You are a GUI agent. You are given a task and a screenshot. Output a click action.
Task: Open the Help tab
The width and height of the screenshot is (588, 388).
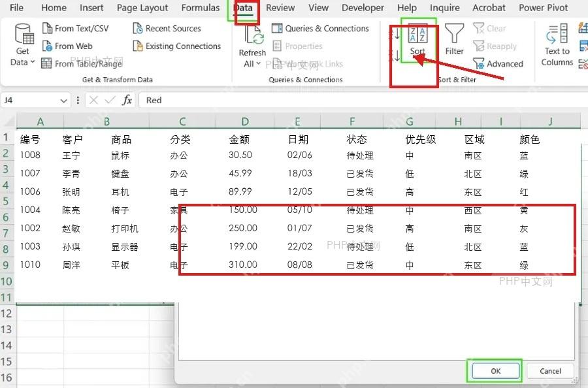pos(407,8)
